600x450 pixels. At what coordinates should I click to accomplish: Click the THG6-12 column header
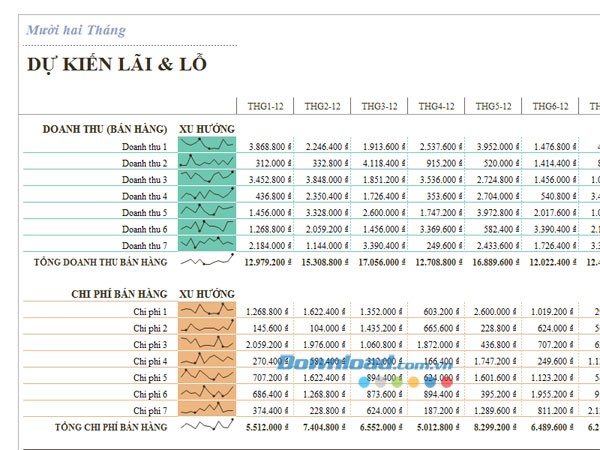(551, 107)
